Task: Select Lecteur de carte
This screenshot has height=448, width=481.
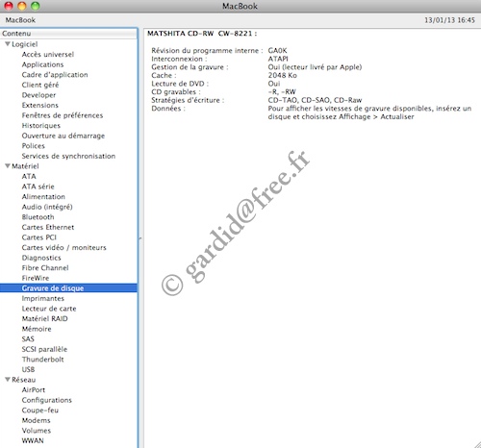Action: pos(49,309)
